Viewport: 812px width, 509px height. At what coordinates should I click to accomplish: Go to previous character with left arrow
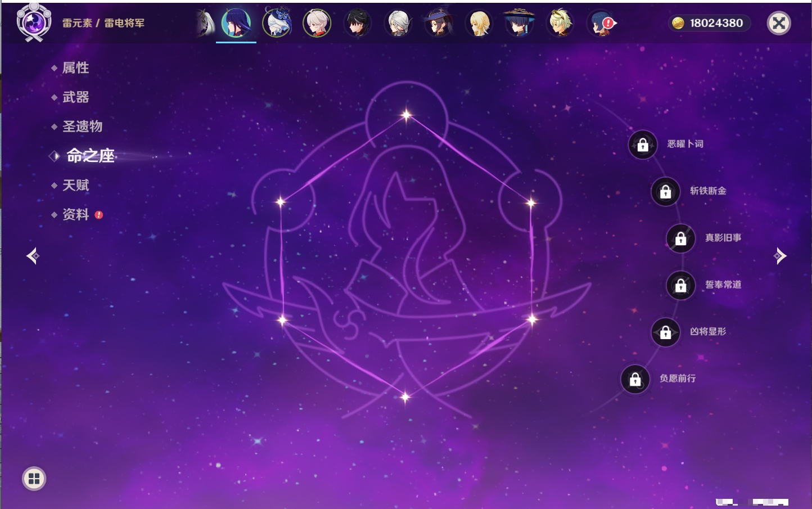pyautogui.click(x=33, y=256)
